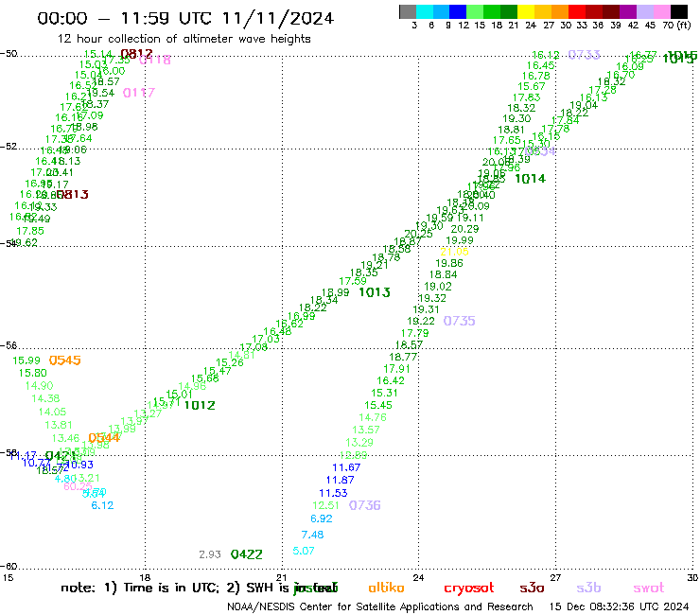Select the lavender 0733 time label

pos(584,55)
